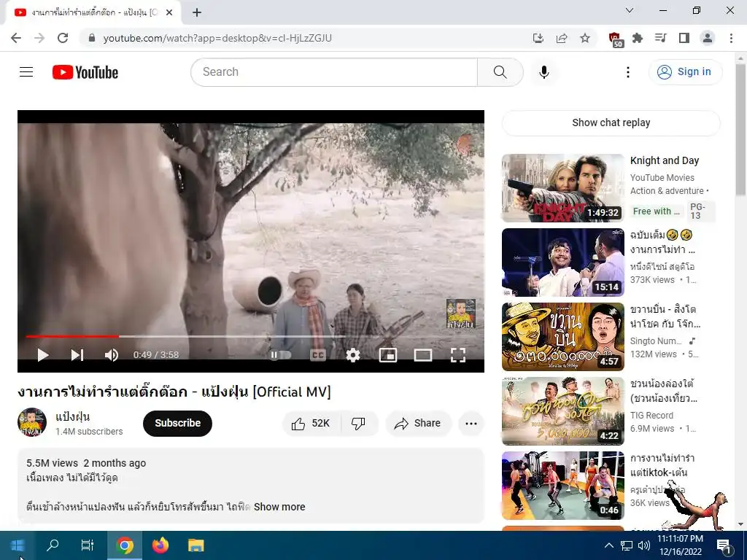
Task: Like the video with 52K thumbs up
Action: 311,424
